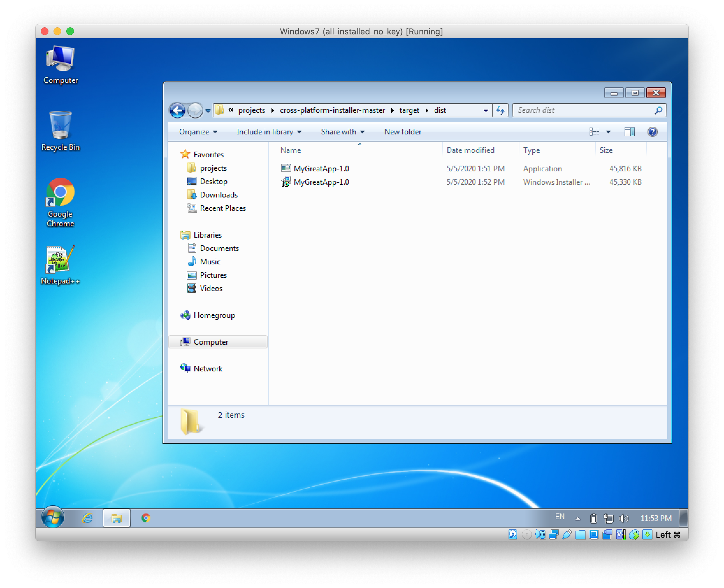Click the volume speaker tray icon
724x588 pixels.
pyautogui.click(x=623, y=518)
